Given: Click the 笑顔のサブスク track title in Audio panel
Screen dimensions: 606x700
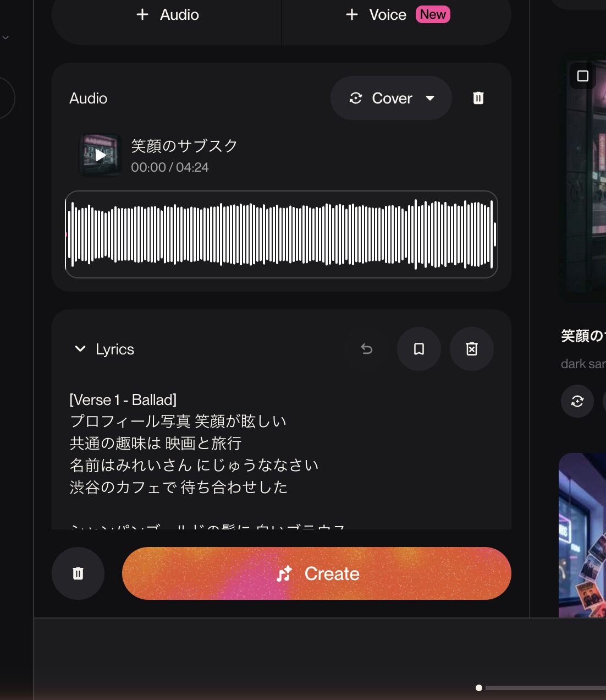Looking at the screenshot, I should pos(184,146).
